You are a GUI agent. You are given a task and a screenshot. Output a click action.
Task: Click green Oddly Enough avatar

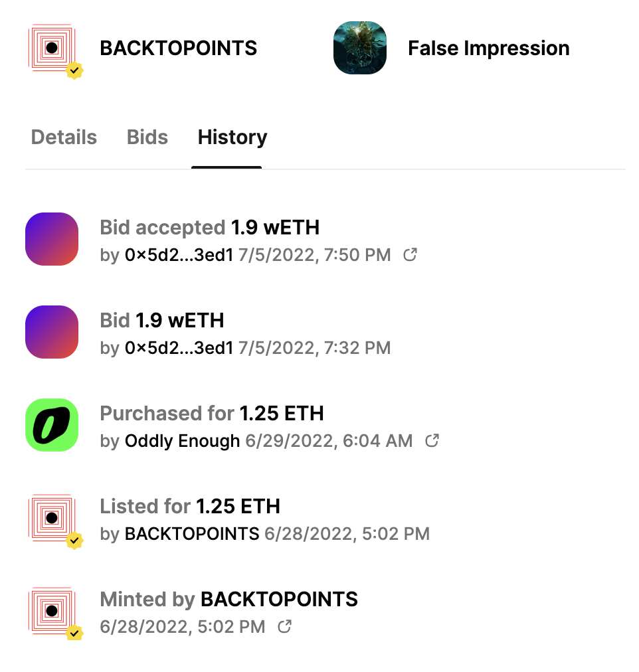point(52,425)
